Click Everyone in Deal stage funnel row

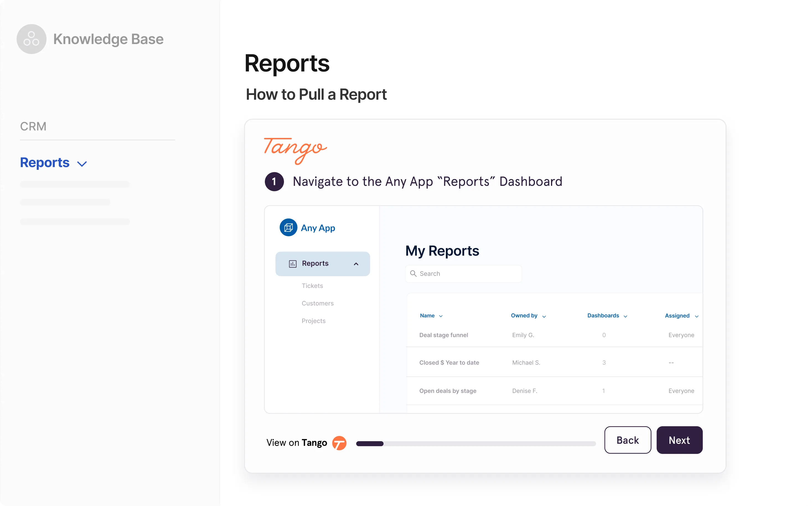coord(681,335)
